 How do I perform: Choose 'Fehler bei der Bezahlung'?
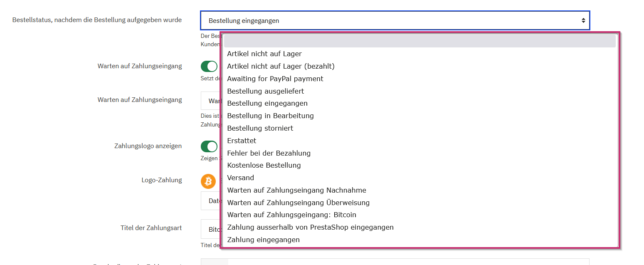[x=269, y=153]
